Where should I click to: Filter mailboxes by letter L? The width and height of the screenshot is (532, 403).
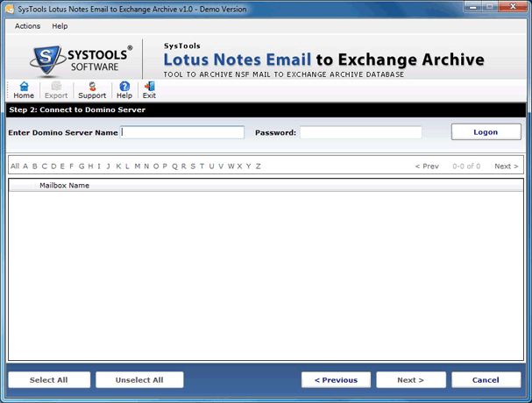[127, 166]
